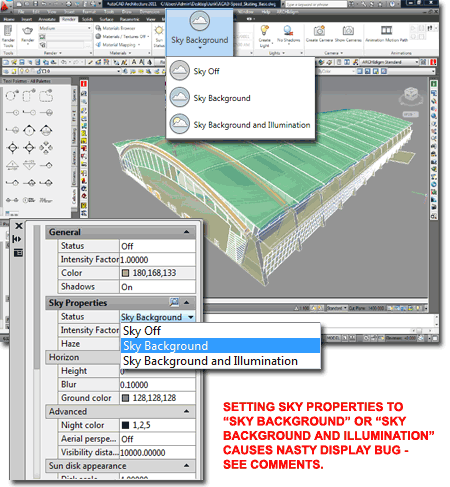Open Material Mapping dropdown
Image resolution: width=450 pixels, height=487 pixels.
(x=118, y=44)
